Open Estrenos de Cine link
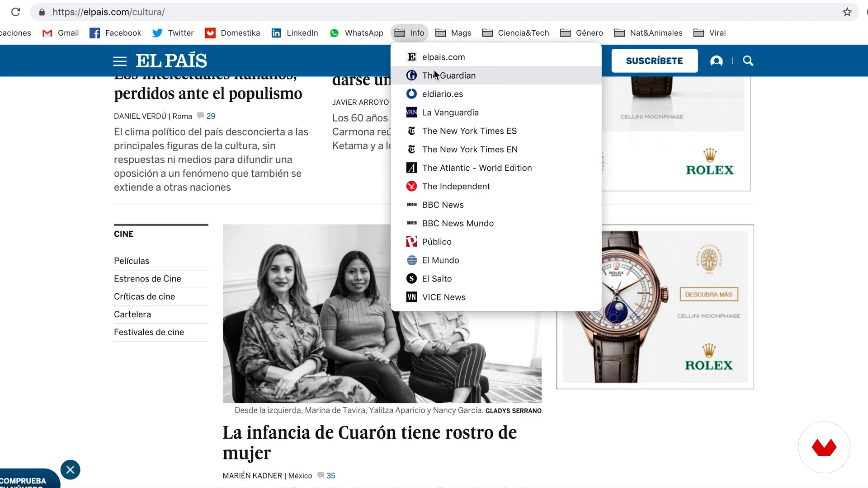 click(147, 279)
